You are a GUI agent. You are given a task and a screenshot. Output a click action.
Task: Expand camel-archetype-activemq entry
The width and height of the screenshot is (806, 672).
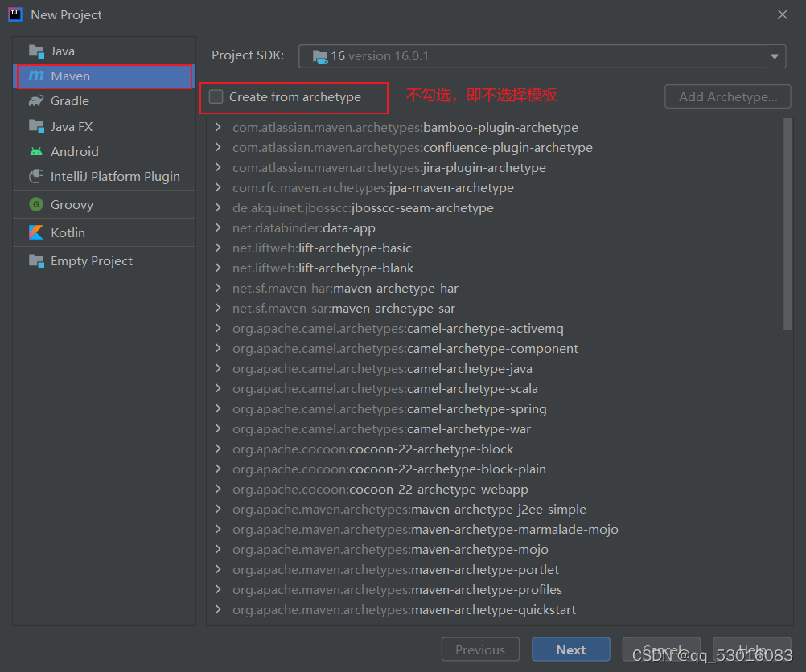click(218, 328)
